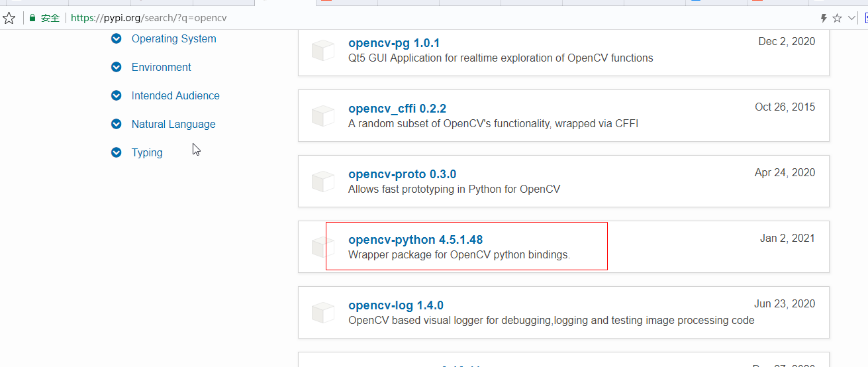The height and width of the screenshot is (367, 868).
Task: Click the "Apr 24, 2020" release date
Action: pos(785,172)
